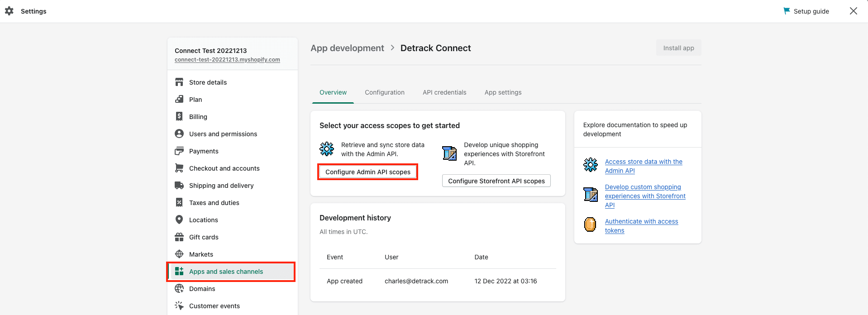Click the Billing dollar icon
The height and width of the screenshot is (315, 868).
(179, 116)
